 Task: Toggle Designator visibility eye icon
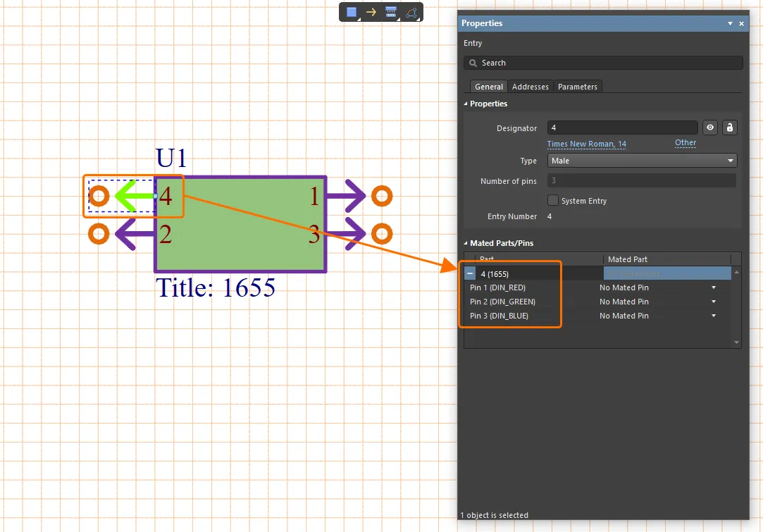tap(710, 128)
